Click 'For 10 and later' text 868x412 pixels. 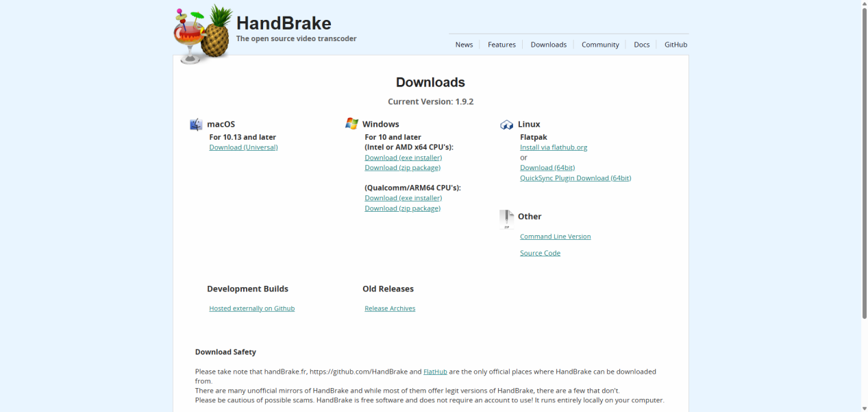coord(393,137)
